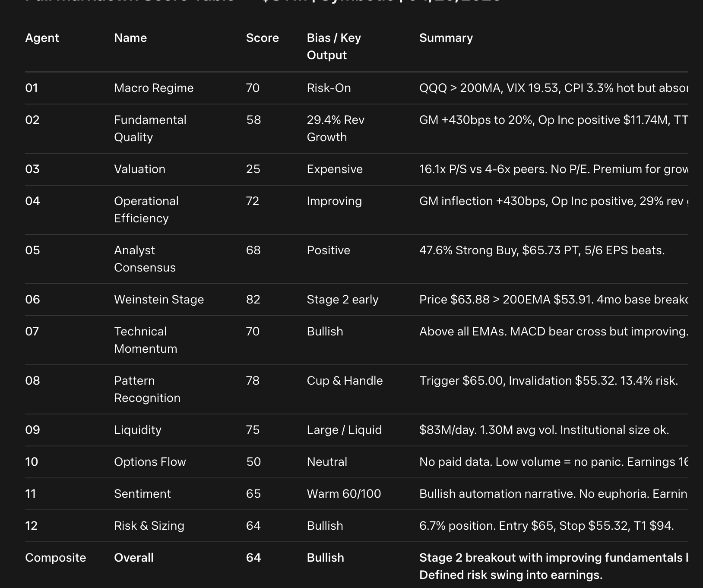Click the Summary column header
This screenshot has height=588, width=703.
pyautogui.click(x=446, y=38)
